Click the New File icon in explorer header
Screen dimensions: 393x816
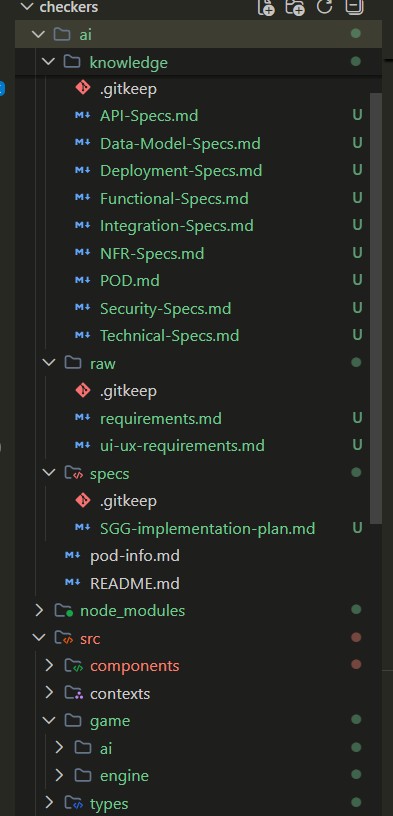(x=266, y=7)
